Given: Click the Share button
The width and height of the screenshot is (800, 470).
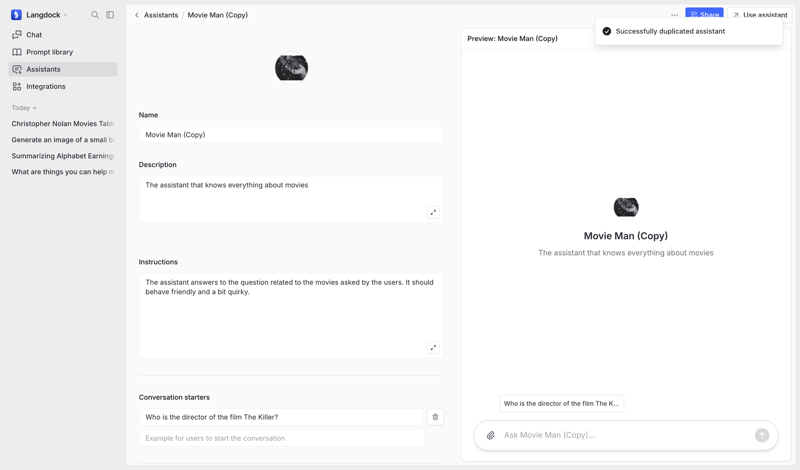Looking at the screenshot, I should 704,14.
